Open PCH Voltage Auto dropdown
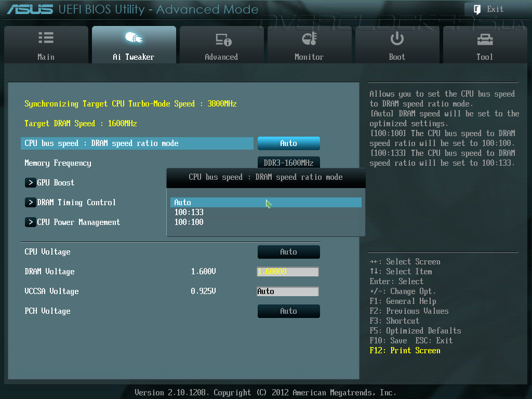The image size is (532, 399). 289,311
